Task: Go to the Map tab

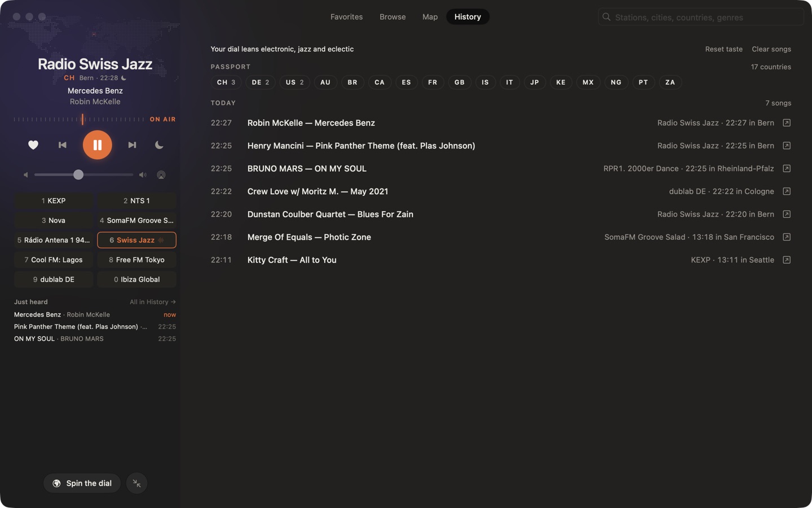Action: pyautogui.click(x=430, y=17)
